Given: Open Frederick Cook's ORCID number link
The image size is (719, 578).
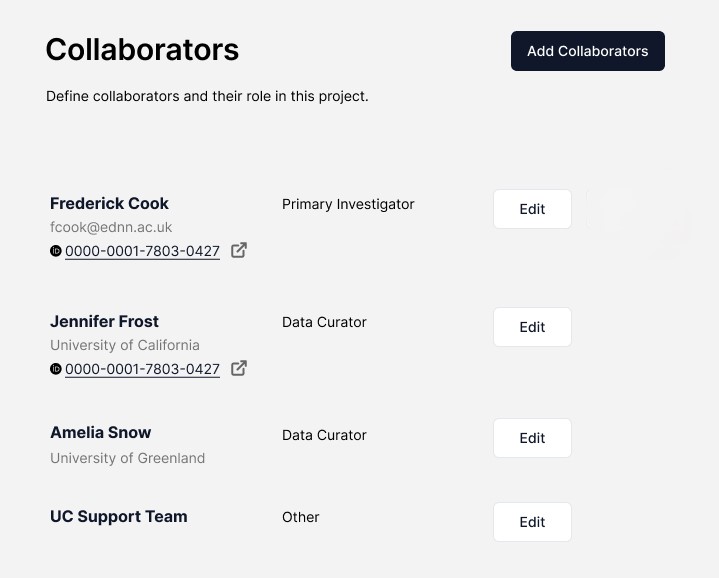Looking at the screenshot, I should [x=142, y=251].
